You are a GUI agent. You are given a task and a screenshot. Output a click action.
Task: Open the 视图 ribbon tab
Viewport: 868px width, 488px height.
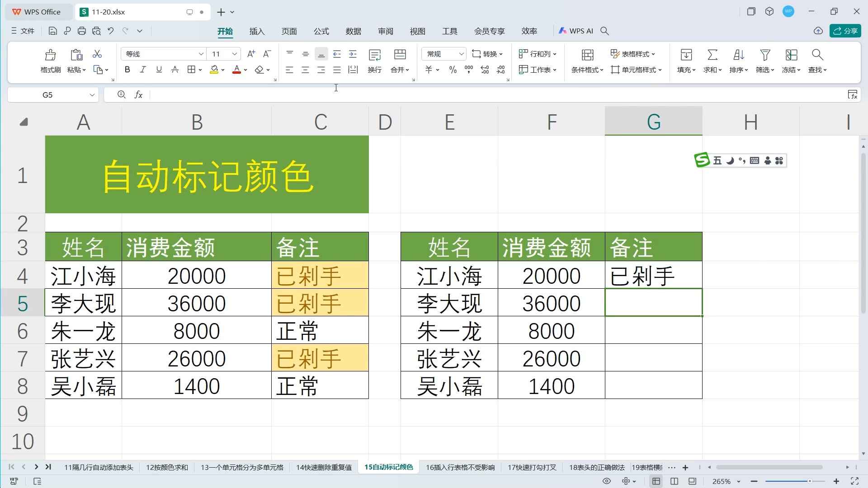(x=418, y=31)
